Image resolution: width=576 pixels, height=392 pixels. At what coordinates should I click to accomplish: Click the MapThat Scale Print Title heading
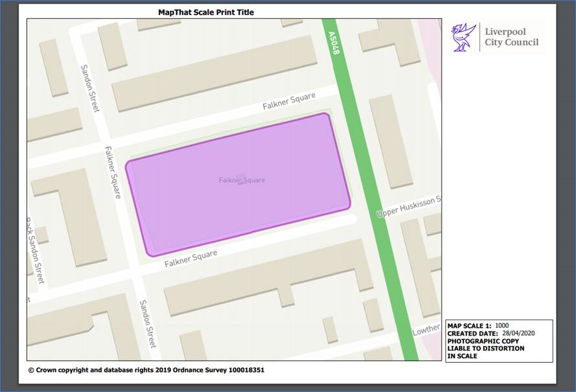[206, 12]
